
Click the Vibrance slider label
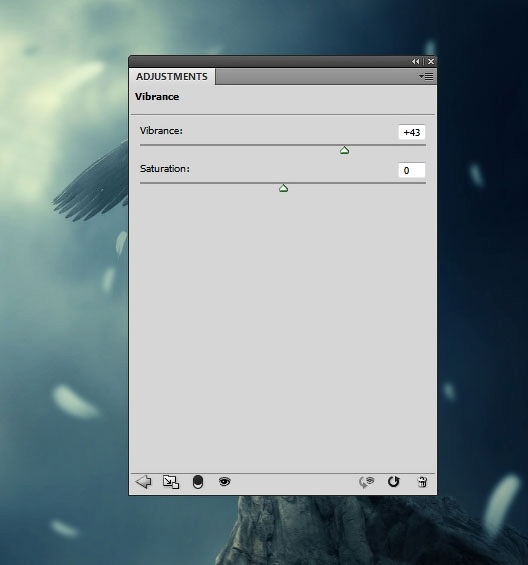[161, 131]
